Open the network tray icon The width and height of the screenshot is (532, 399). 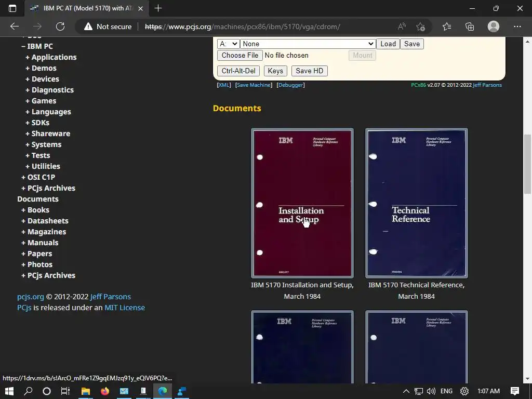pyautogui.click(x=419, y=391)
